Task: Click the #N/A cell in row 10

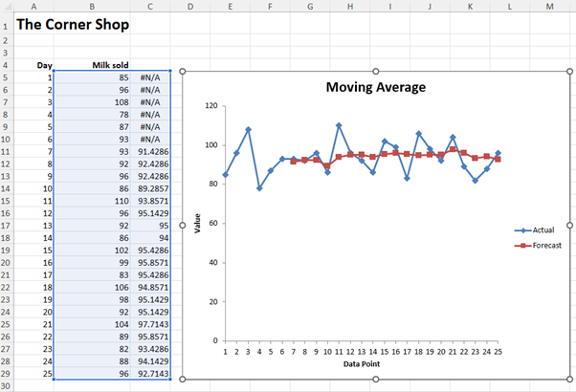Action: tap(150, 140)
